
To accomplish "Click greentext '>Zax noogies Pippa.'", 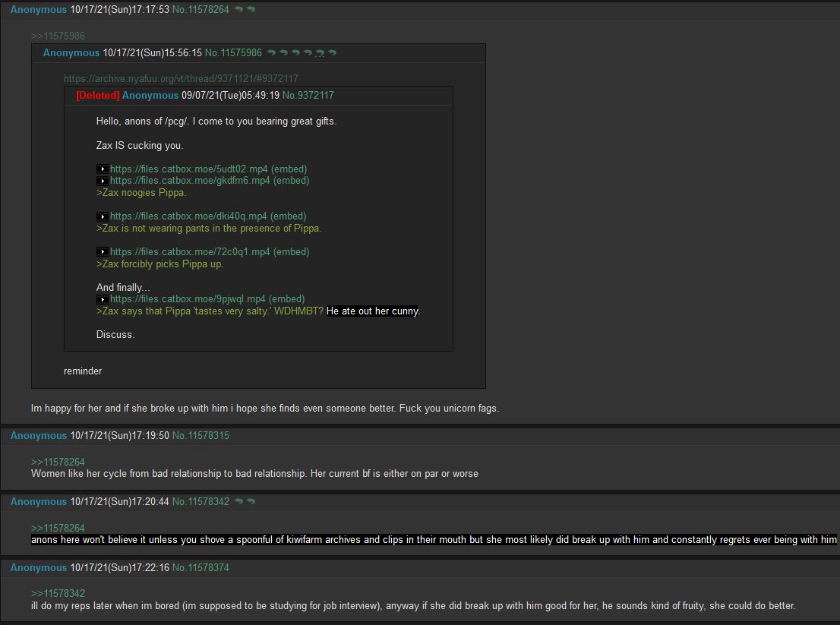I will [141, 192].
